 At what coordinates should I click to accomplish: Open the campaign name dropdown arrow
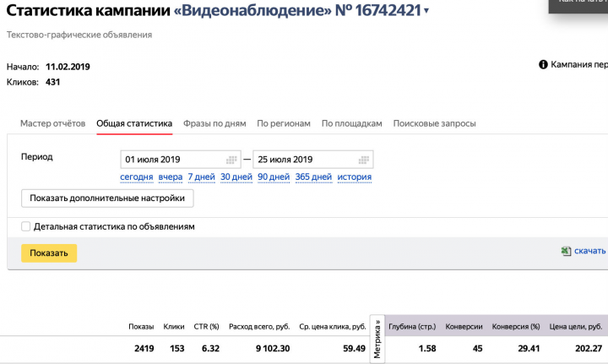426,11
